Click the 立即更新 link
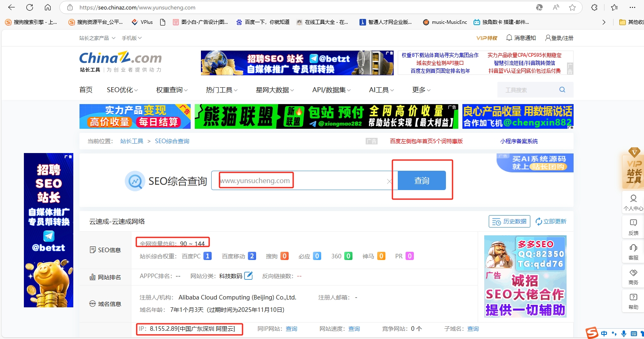Image resolution: width=644 pixels, height=339 pixels. click(551, 221)
